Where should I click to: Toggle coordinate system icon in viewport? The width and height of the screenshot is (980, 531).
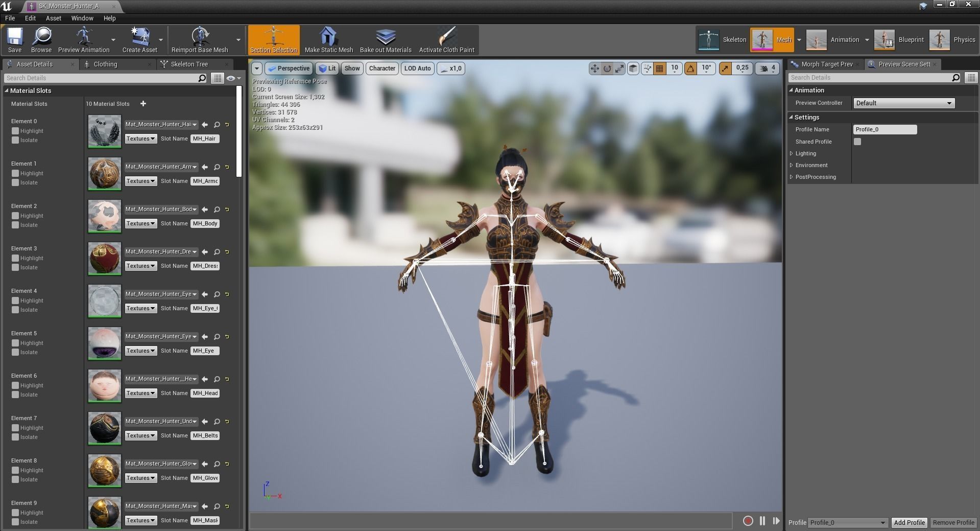point(633,68)
